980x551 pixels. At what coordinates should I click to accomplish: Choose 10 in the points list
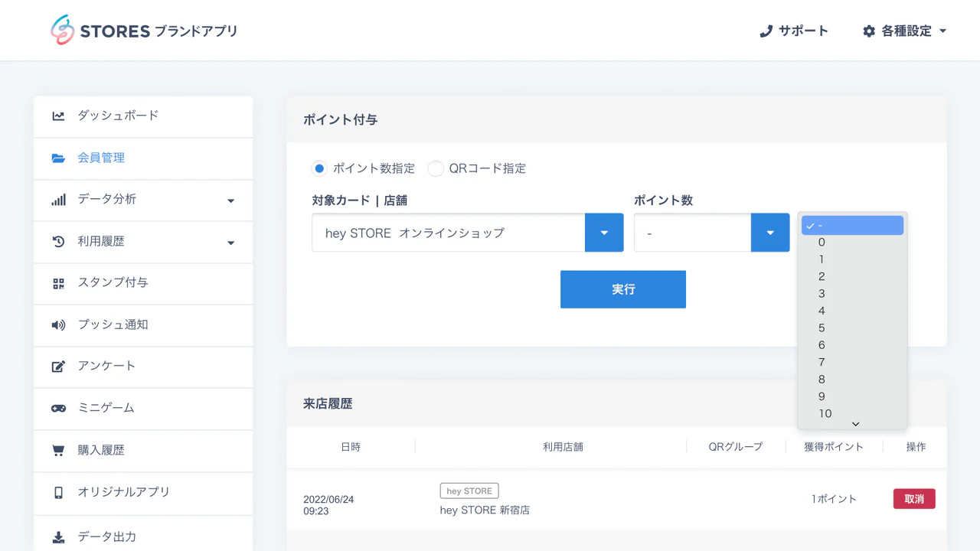[x=852, y=413]
